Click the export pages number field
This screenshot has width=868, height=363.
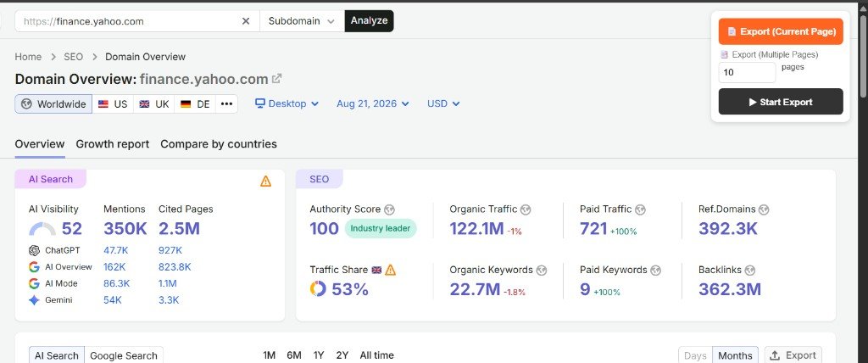coord(747,73)
